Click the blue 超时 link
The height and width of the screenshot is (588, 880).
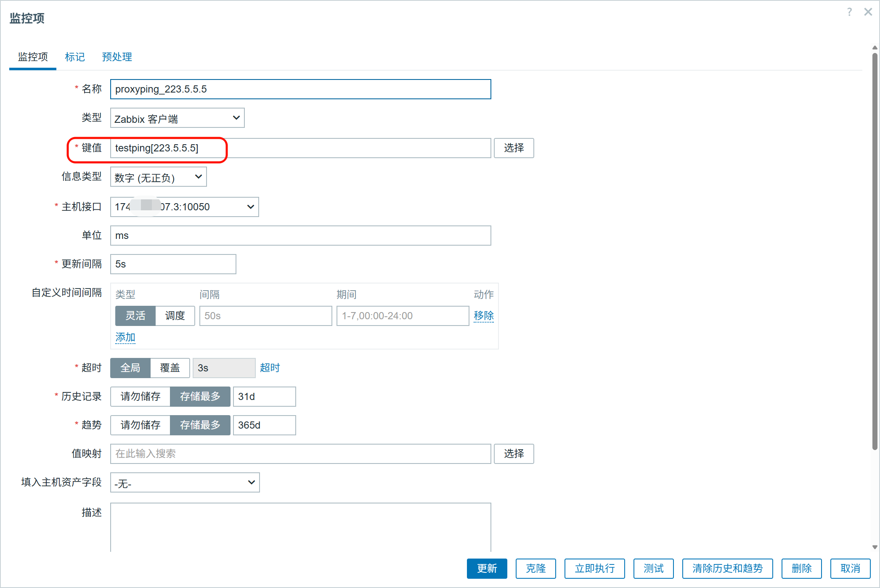[x=270, y=368]
